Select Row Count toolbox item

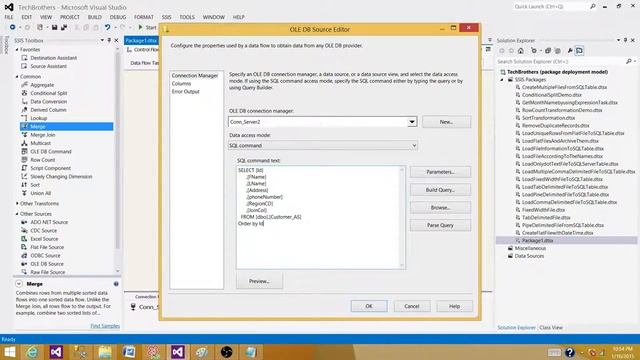point(42,160)
